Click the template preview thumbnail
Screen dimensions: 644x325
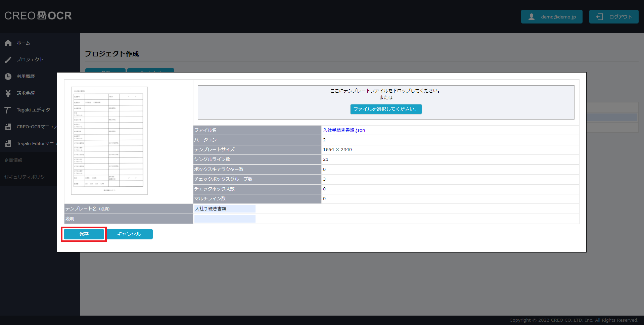pyautogui.click(x=109, y=140)
